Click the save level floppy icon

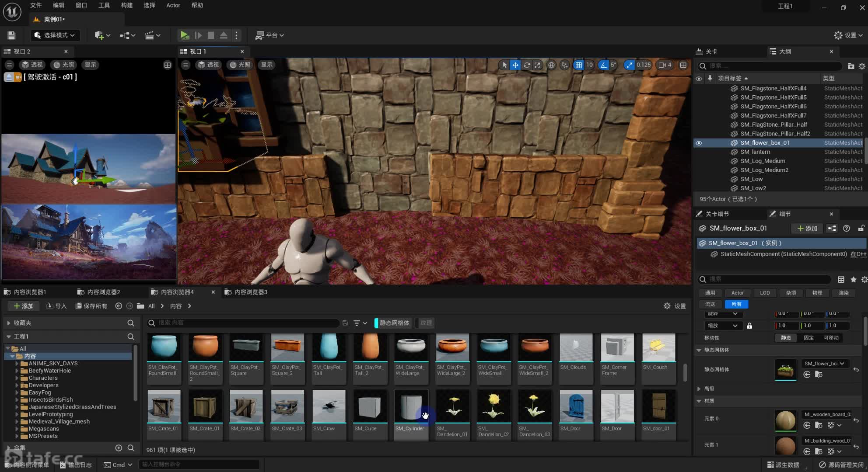[x=11, y=35]
